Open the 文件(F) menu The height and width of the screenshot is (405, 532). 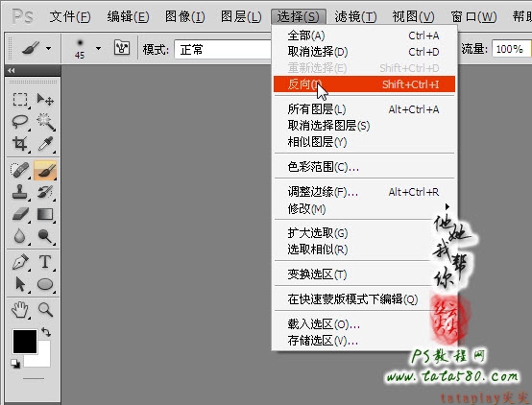[70, 16]
